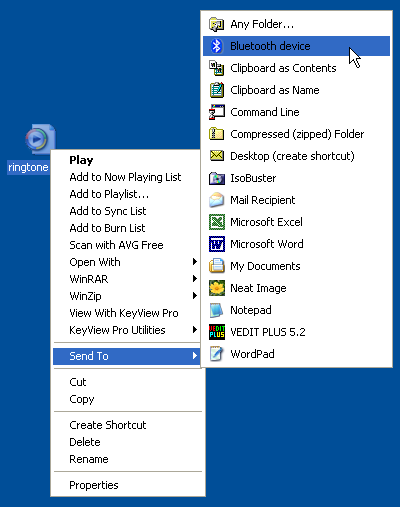Expand the WinRAR submenu arrow
Screen dimensions: 400x507
(195, 279)
